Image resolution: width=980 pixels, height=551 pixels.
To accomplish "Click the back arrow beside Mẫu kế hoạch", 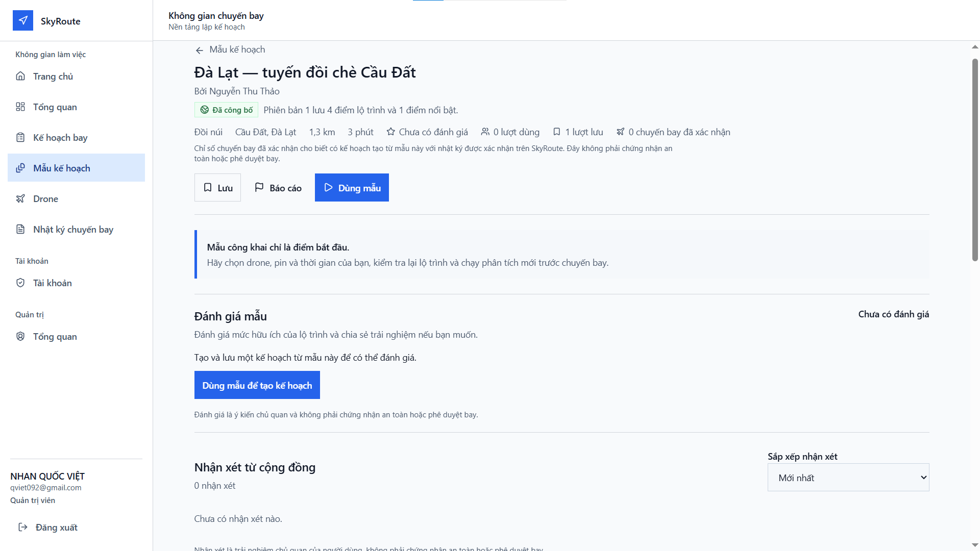I will tap(199, 50).
